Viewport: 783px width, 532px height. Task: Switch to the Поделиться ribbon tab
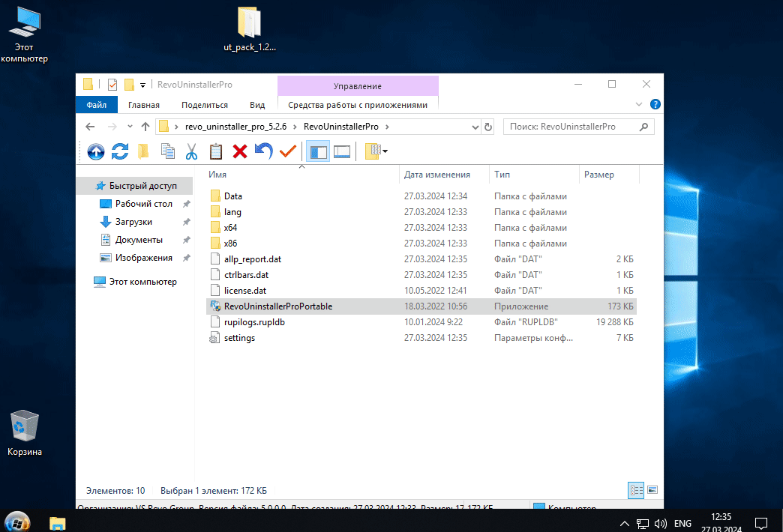pos(205,105)
